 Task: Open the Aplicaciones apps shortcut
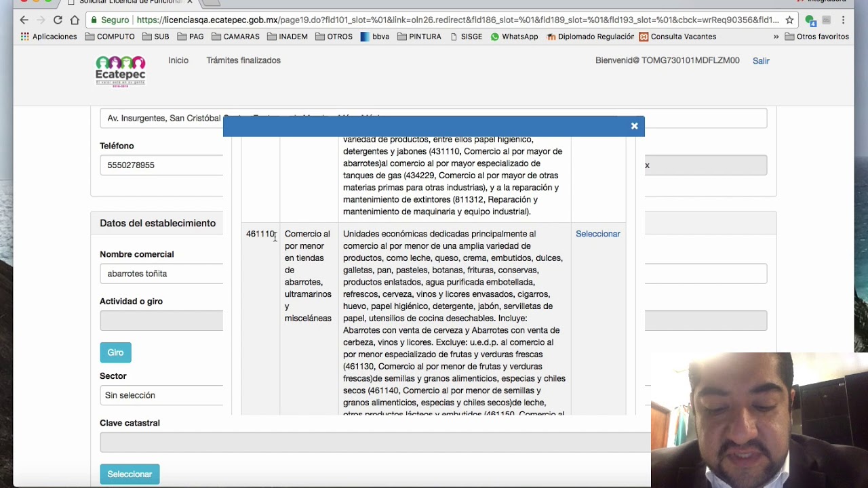click(49, 37)
